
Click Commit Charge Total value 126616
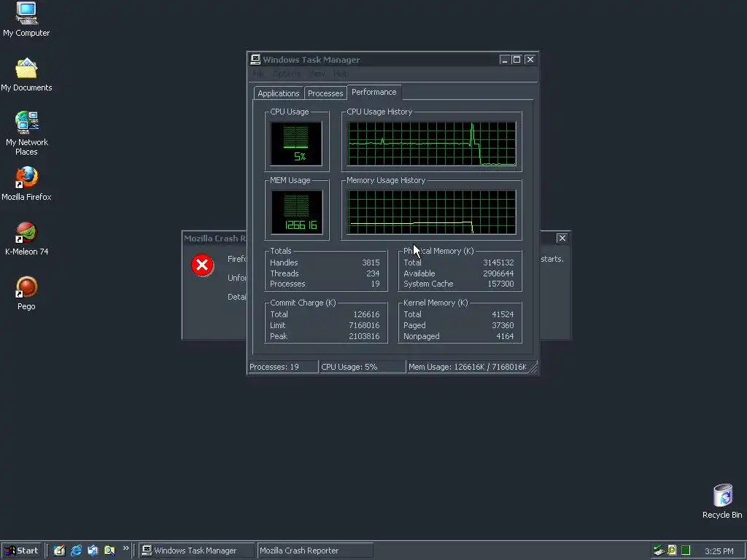366,314
